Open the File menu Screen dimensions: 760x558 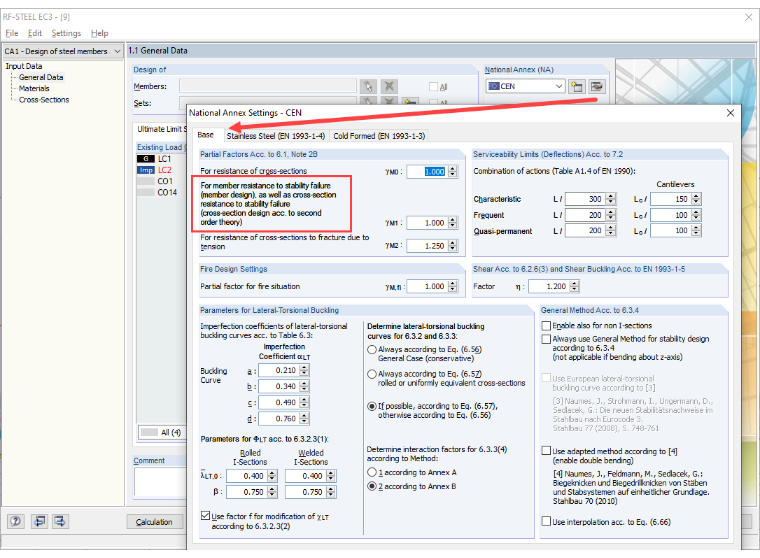12,33
